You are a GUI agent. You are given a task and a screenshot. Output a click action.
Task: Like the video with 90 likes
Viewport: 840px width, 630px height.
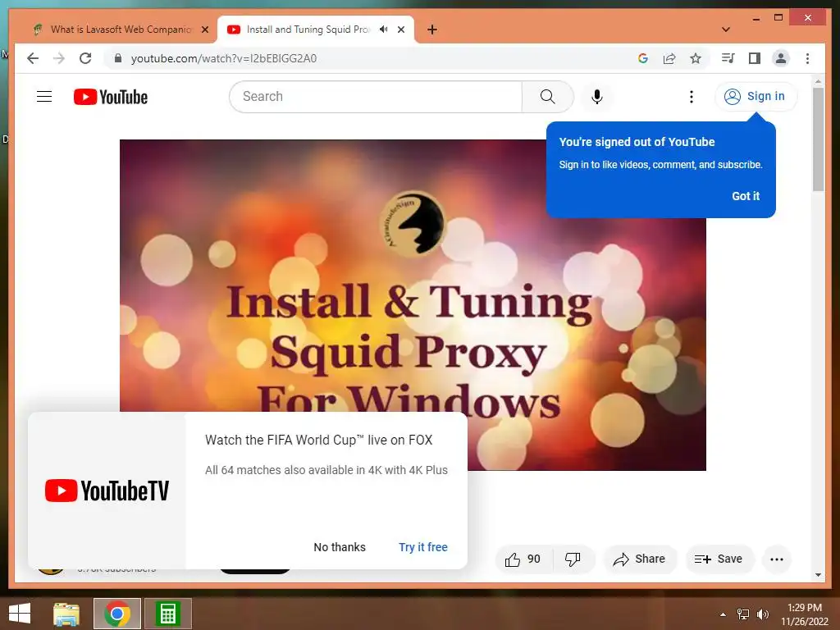523,559
